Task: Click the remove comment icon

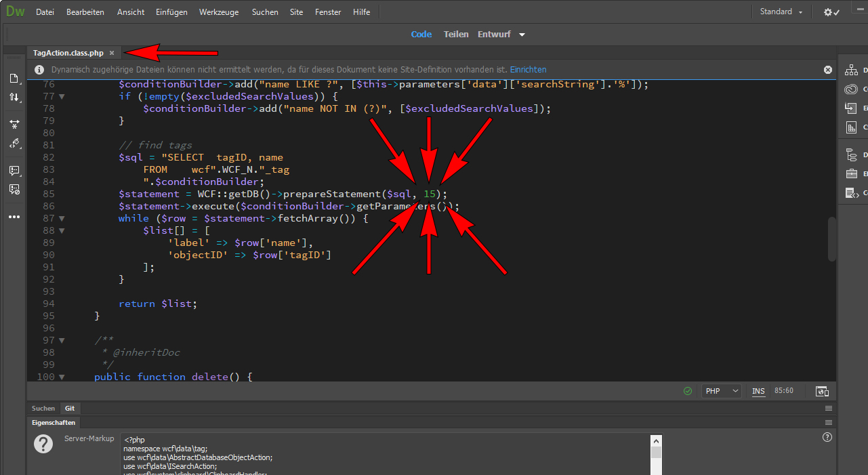Action: [x=14, y=189]
